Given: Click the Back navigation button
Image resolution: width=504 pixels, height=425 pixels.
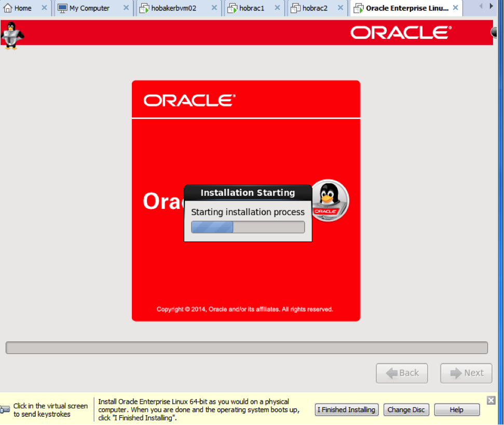Looking at the screenshot, I should pos(402,373).
